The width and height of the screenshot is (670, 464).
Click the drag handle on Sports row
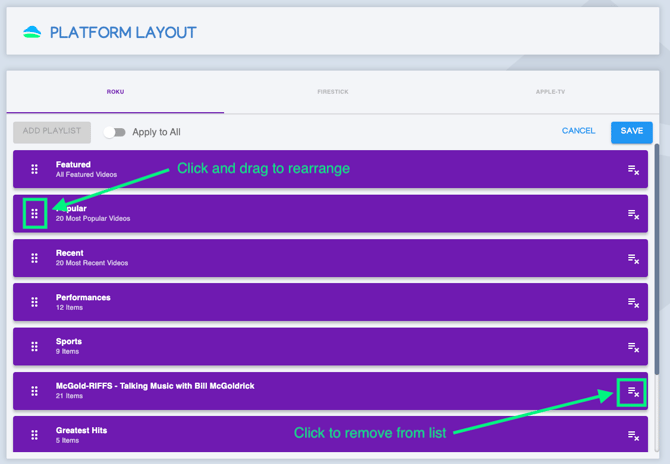click(34, 346)
